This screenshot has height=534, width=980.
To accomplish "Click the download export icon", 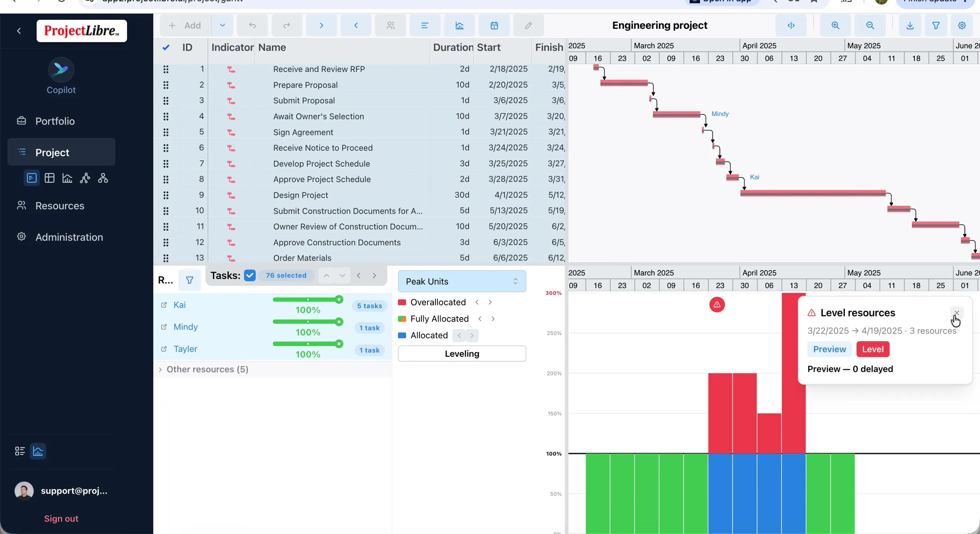I will [x=910, y=25].
